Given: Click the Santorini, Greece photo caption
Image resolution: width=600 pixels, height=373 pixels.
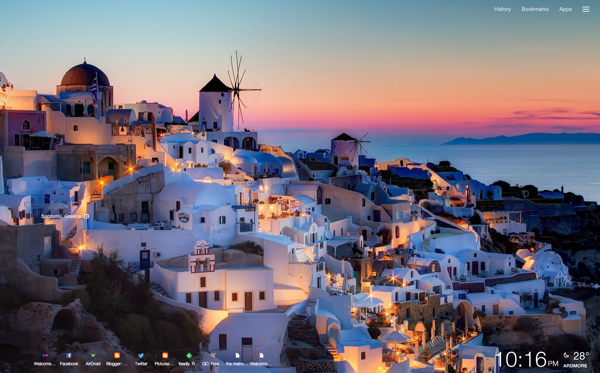Looking at the screenshot, I should pyautogui.click(x=61, y=216).
